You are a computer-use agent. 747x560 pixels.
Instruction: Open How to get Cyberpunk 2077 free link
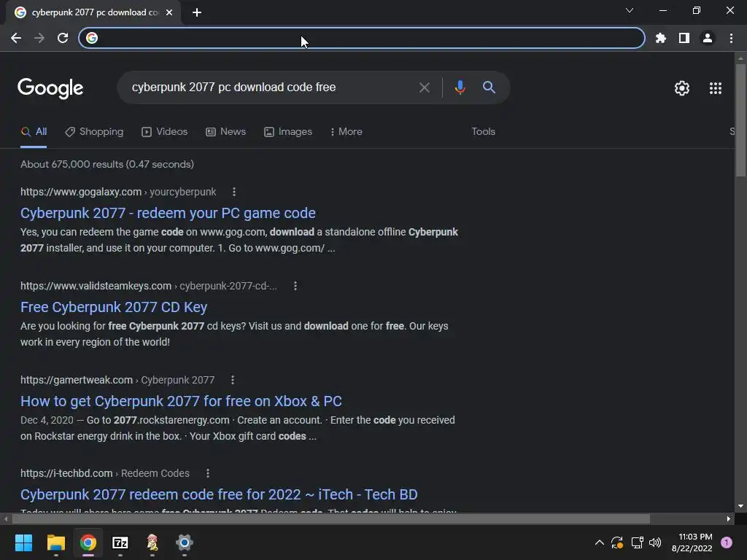click(181, 401)
